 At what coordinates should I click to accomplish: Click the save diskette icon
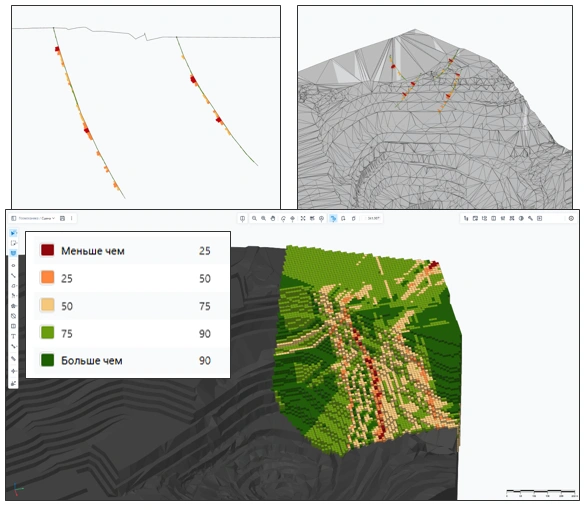click(63, 218)
